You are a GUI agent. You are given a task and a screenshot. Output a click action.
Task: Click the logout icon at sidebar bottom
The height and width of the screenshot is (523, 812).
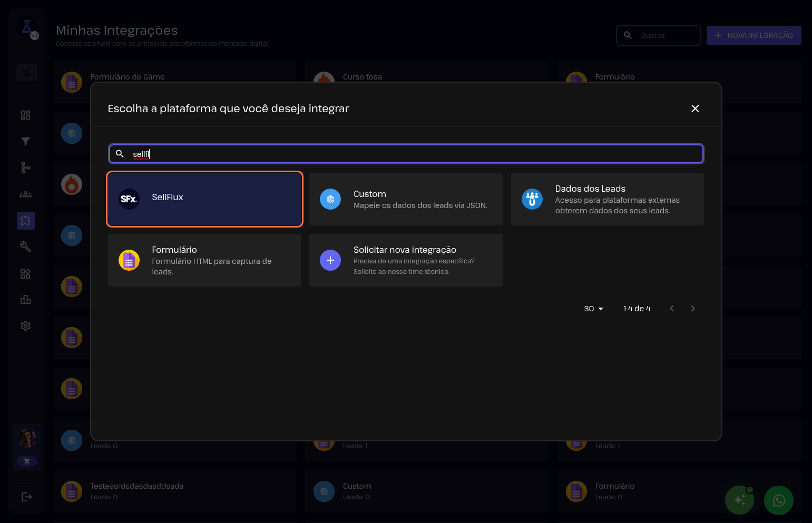[x=26, y=497]
